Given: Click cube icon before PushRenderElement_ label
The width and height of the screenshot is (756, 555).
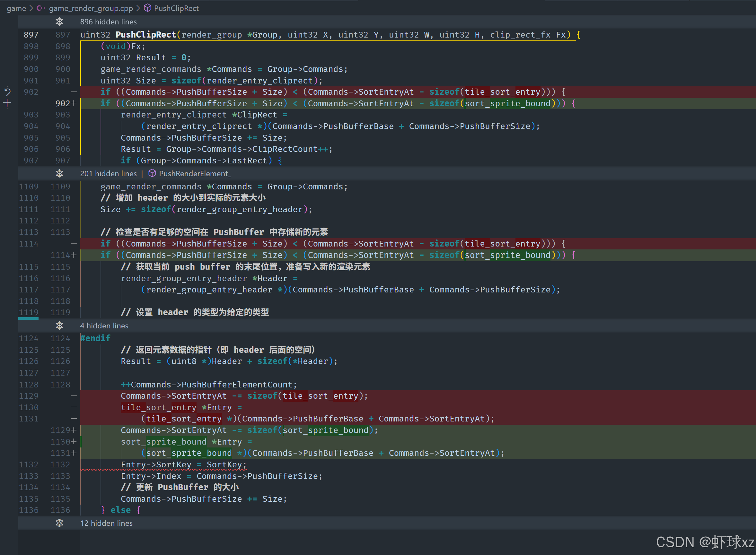Looking at the screenshot, I should pos(152,173).
